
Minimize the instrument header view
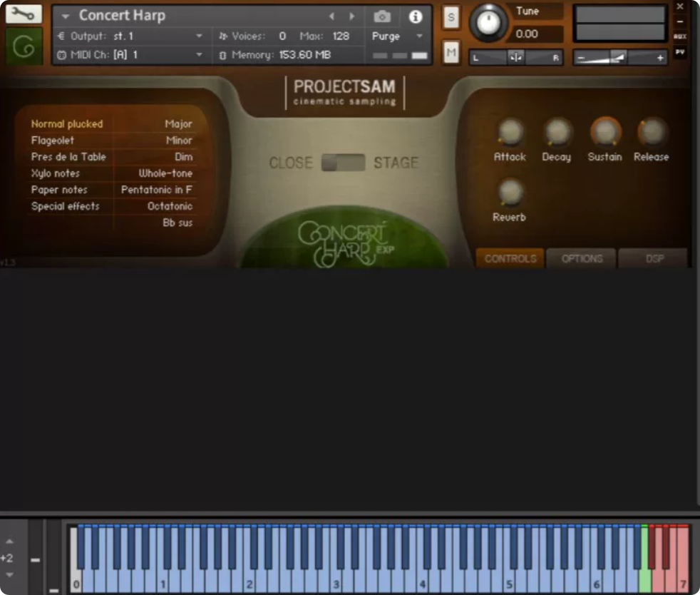coord(679,21)
